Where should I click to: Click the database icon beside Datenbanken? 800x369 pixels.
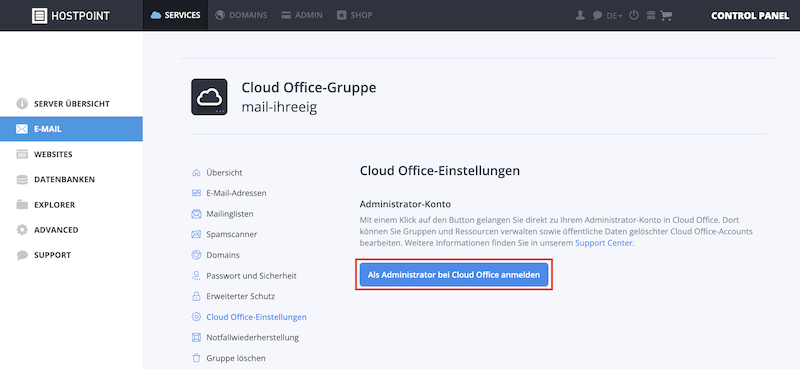click(x=22, y=180)
